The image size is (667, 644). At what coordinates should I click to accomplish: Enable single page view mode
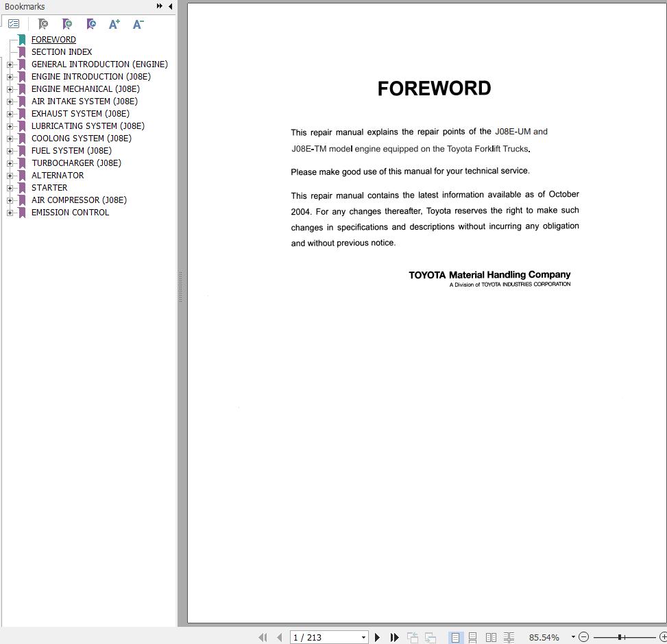(455, 637)
